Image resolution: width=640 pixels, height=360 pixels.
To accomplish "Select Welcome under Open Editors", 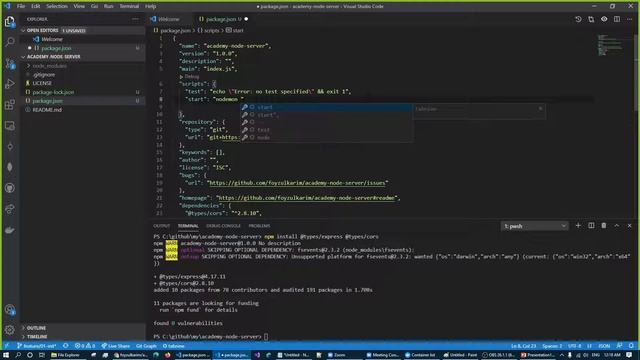I will tap(52, 39).
